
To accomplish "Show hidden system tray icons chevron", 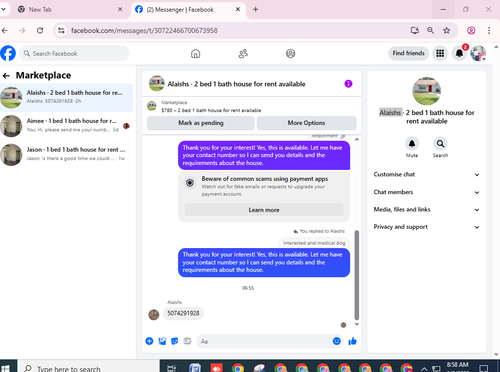I will coord(424,369).
